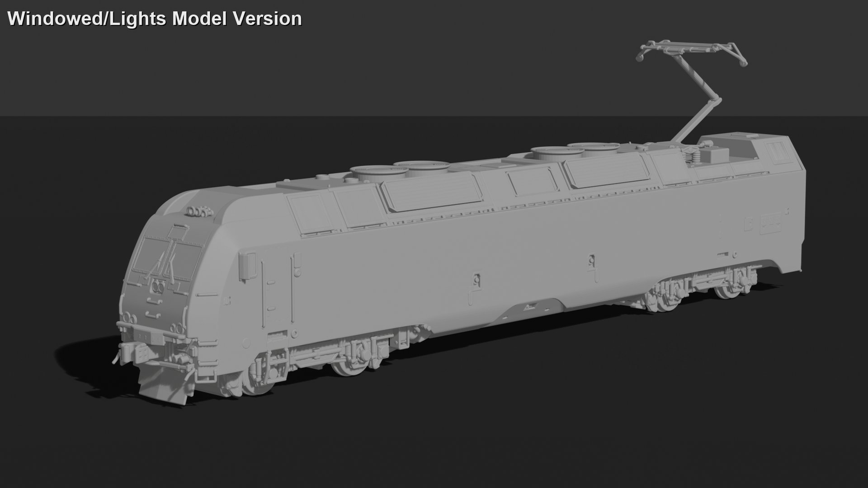Click the "Windowed/Lights Model Version" caption text
868x488 pixels.
155,19
